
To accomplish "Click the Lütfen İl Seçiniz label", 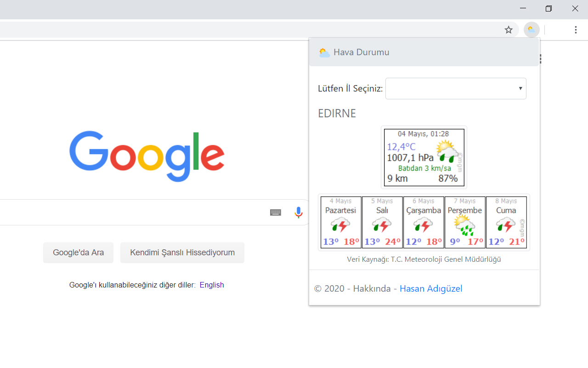I will [350, 88].
